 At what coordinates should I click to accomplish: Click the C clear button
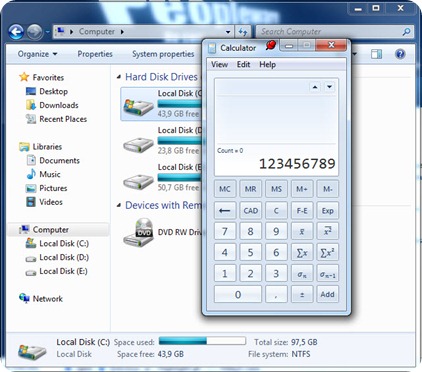276,210
